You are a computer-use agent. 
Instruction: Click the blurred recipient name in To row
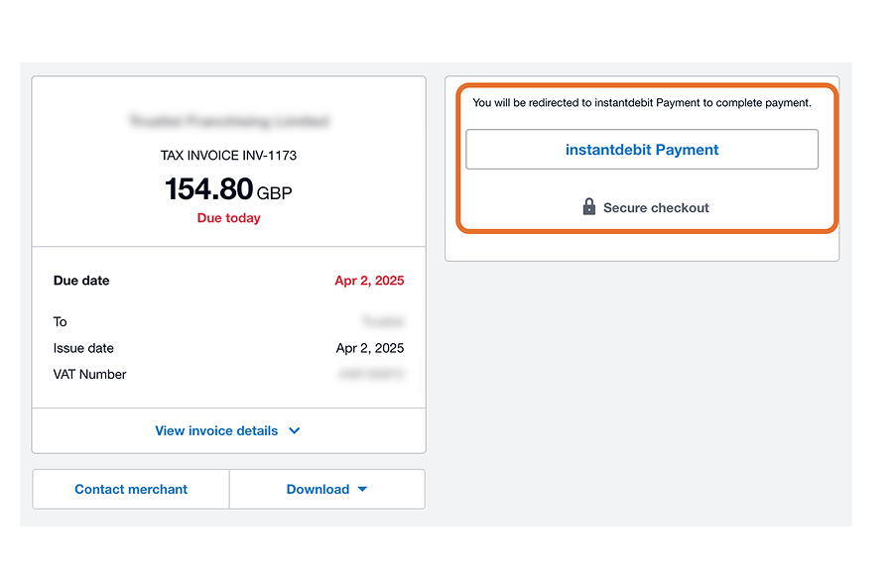(x=383, y=321)
